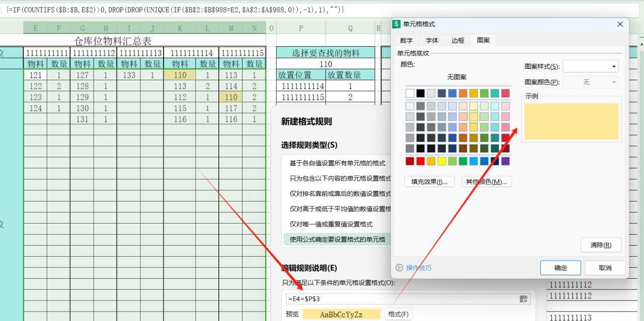Choose rule type 基于各自值设置所有单元格的格式
This screenshot has width=644, height=321.
coord(337,163)
